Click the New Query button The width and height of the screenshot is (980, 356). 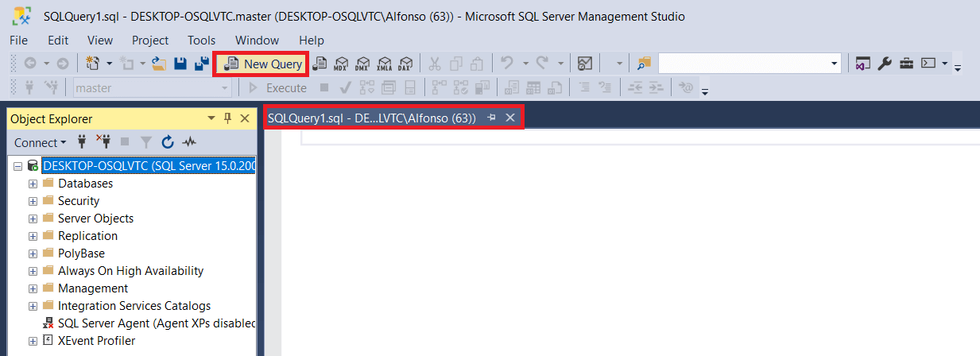coord(261,64)
